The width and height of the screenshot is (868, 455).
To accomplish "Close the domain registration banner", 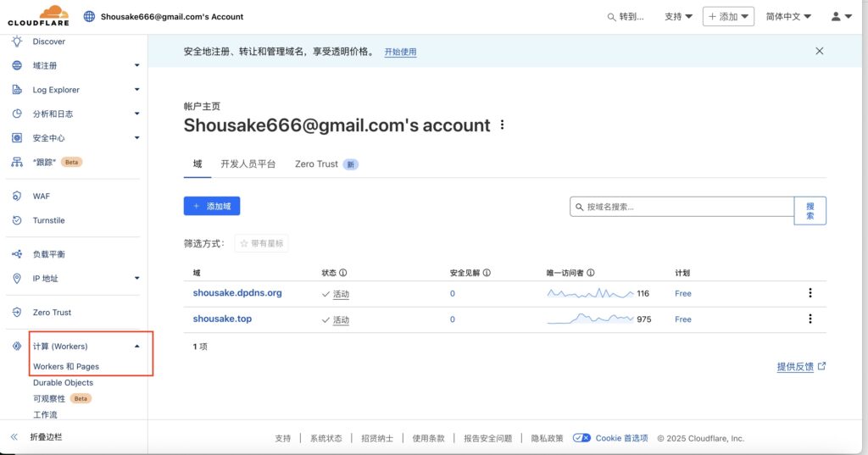I will tap(820, 51).
